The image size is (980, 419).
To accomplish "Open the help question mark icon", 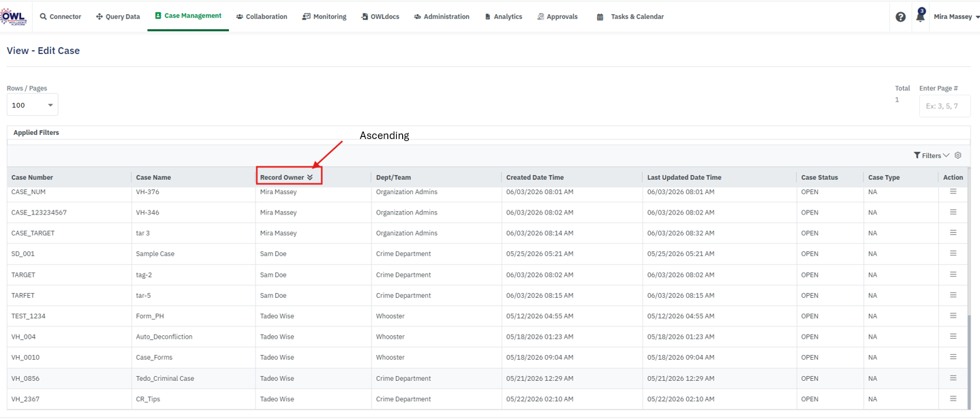I will [900, 17].
